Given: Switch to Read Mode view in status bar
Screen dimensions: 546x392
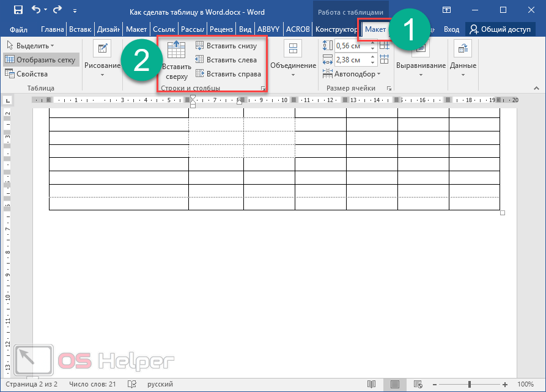Looking at the screenshot, I should point(371,384).
